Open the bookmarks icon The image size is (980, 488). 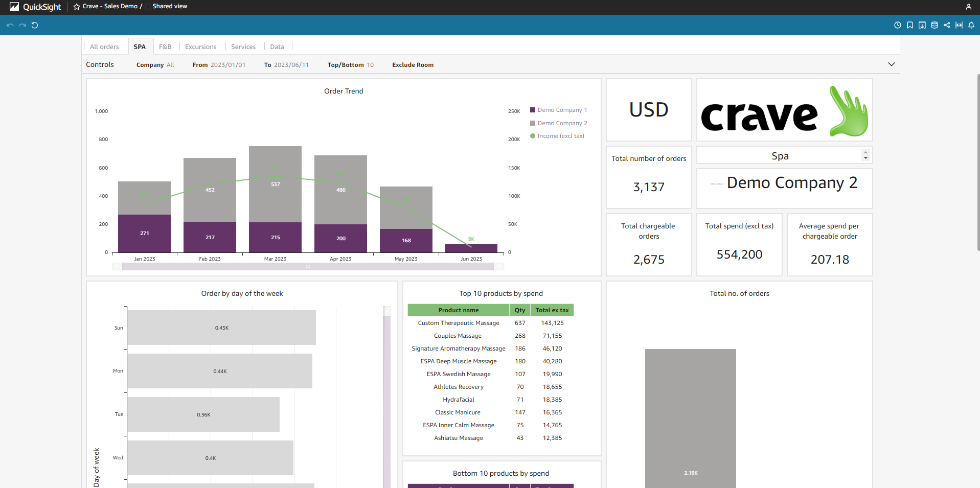[x=910, y=25]
